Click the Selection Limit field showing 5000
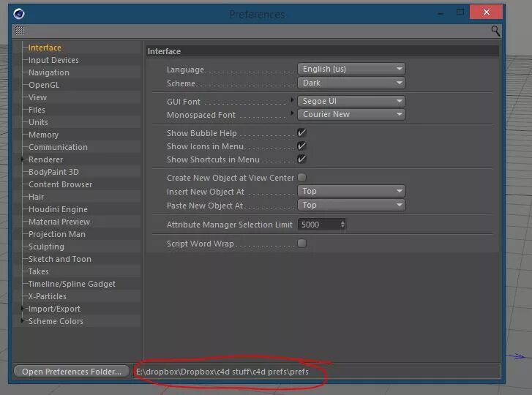The width and height of the screenshot is (532, 395). [319, 225]
